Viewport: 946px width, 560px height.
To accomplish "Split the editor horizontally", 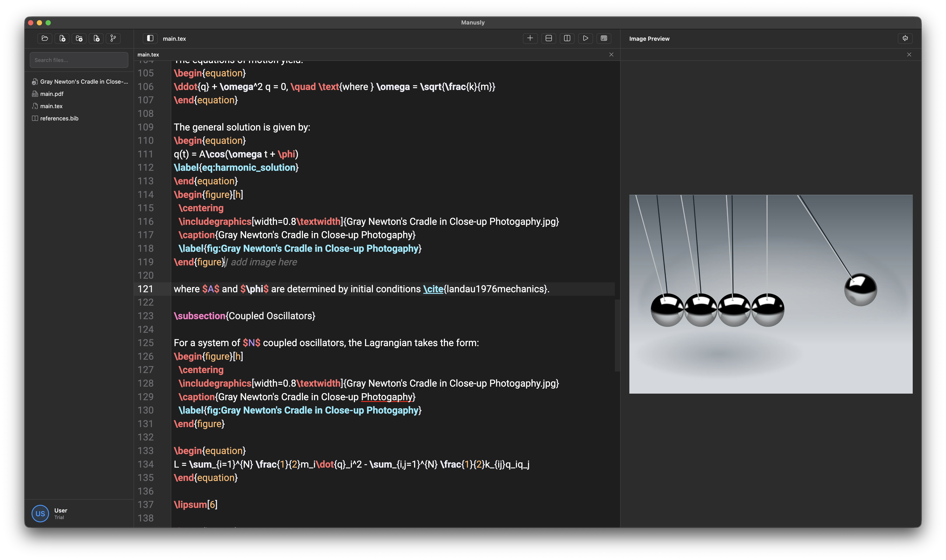I will click(x=549, y=39).
